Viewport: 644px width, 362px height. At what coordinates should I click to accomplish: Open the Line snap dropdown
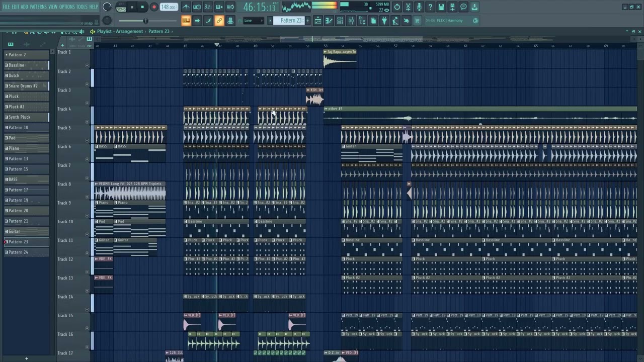pyautogui.click(x=254, y=21)
